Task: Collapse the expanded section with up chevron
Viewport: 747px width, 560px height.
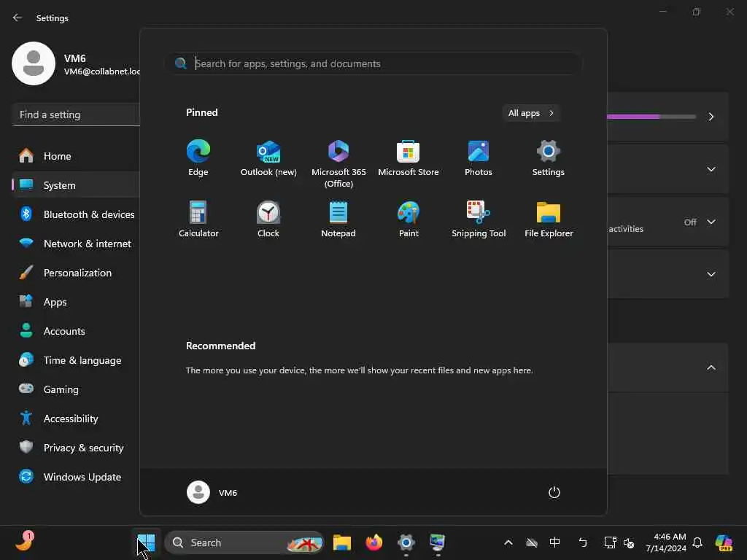Action: coord(711,367)
